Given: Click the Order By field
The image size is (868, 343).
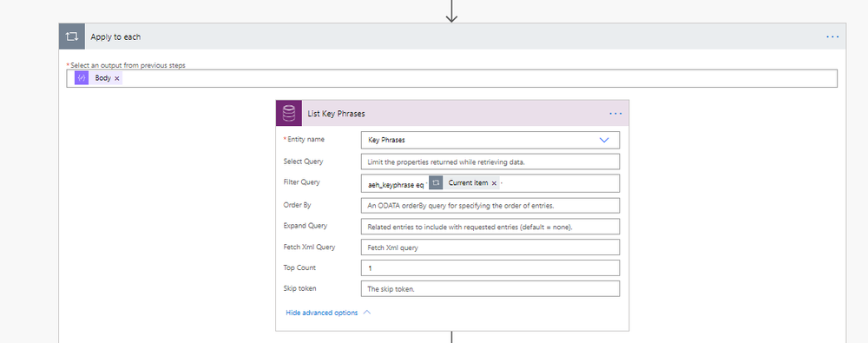Looking at the screenshot, I should click(x=490, y=205).
